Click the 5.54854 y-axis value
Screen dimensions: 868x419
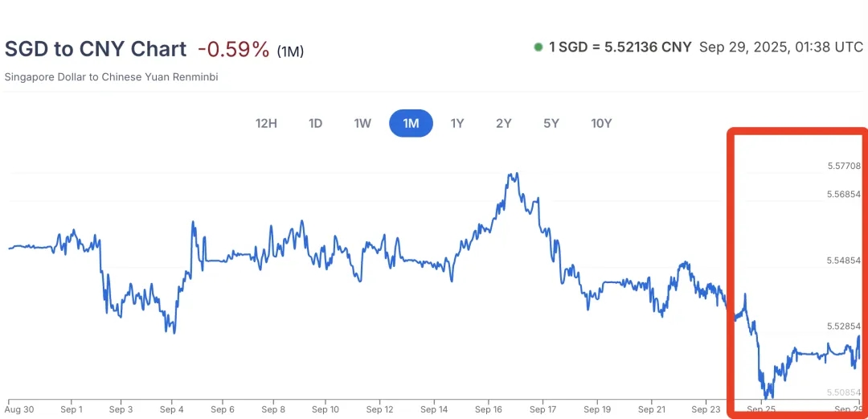844,261
